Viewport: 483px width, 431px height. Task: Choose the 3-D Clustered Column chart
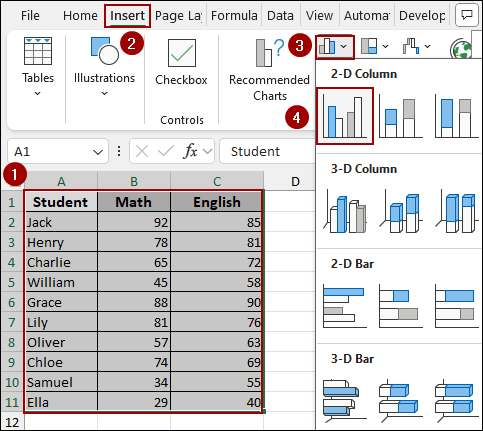[x=344, y=211]
